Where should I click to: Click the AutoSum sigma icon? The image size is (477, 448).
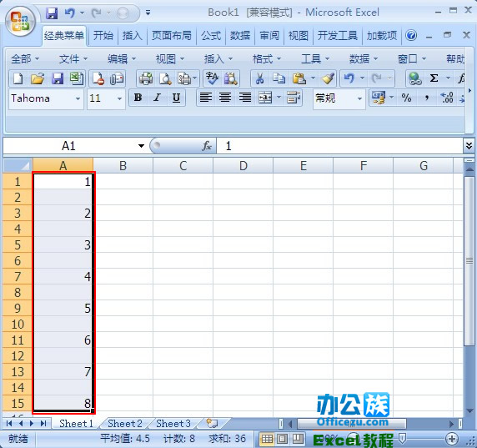[x=434, y=78]
